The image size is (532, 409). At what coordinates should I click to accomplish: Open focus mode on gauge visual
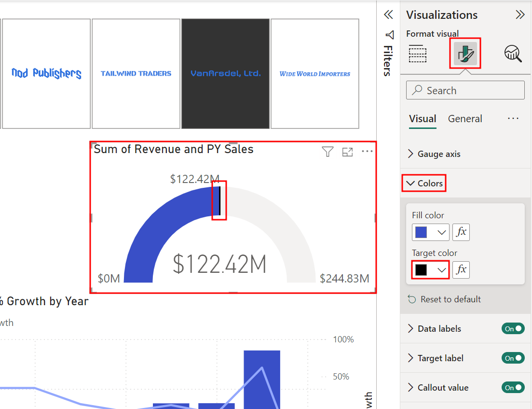pyautogui.click(x=347, y=152)
